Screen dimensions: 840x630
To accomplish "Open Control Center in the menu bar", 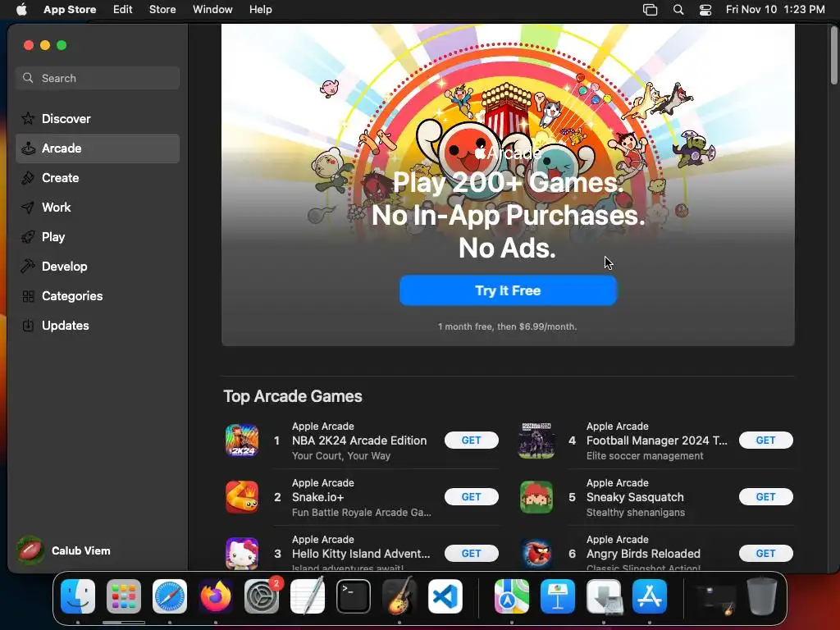I will (705, 10).
